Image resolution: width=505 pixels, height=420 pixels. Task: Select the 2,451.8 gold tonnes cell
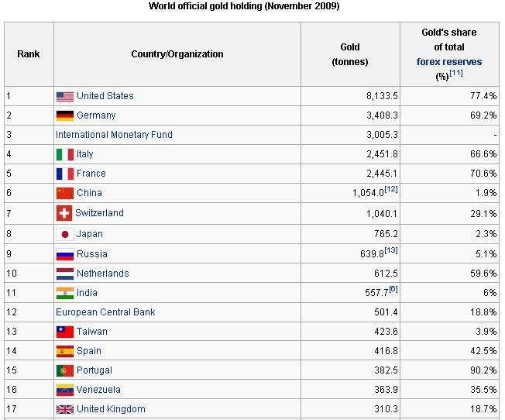click(350, 154)
